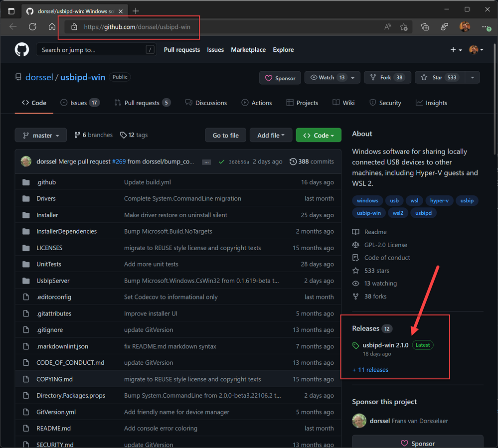Reload the page with the refresh icon
The width and height of the screenshot is (498, 448).
pos(32,27)
